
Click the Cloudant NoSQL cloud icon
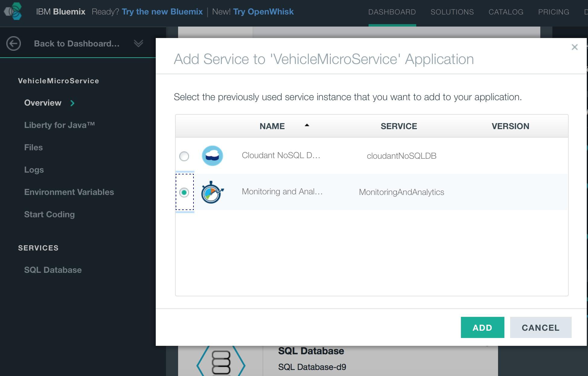[212, 156]
